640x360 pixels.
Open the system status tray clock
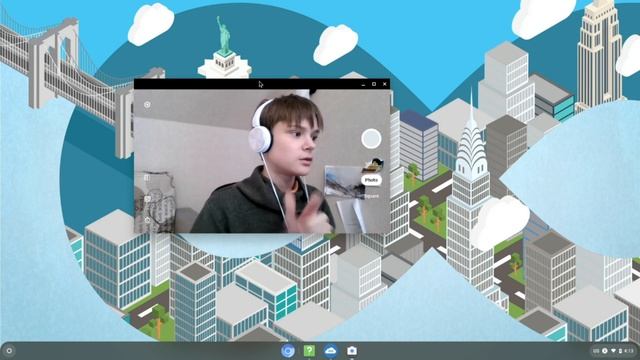pos(629,351)
